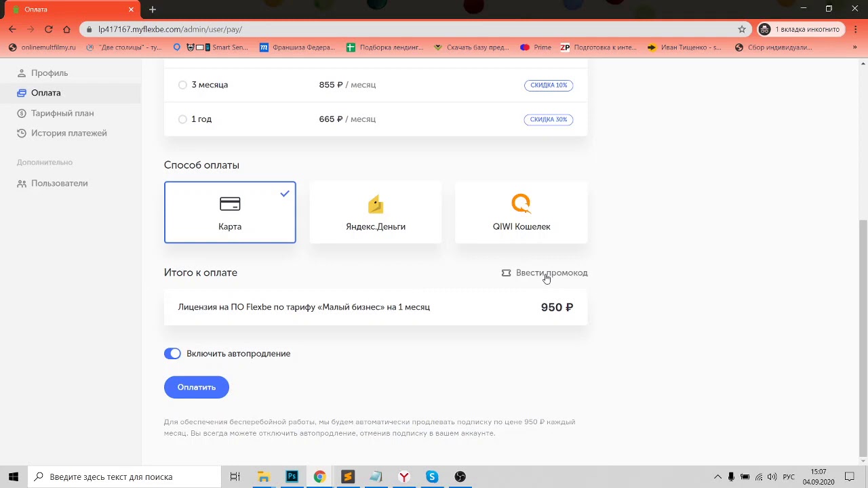The image size is (868, 488).
Task: Click the microphone tray icon
Action: 731,476
